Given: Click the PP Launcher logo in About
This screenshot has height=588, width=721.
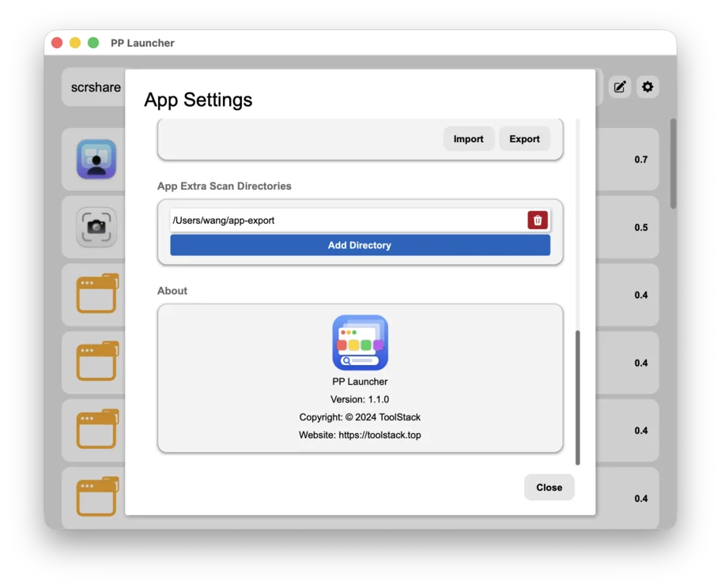Looking at the screenshot, I should [x=360, y=342].
